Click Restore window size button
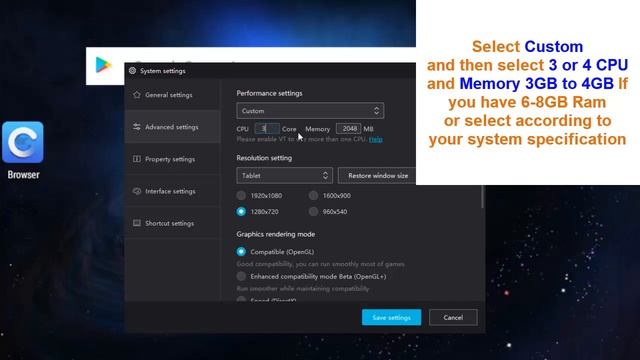This screenshot has width=640, height=360. [378, 176]
